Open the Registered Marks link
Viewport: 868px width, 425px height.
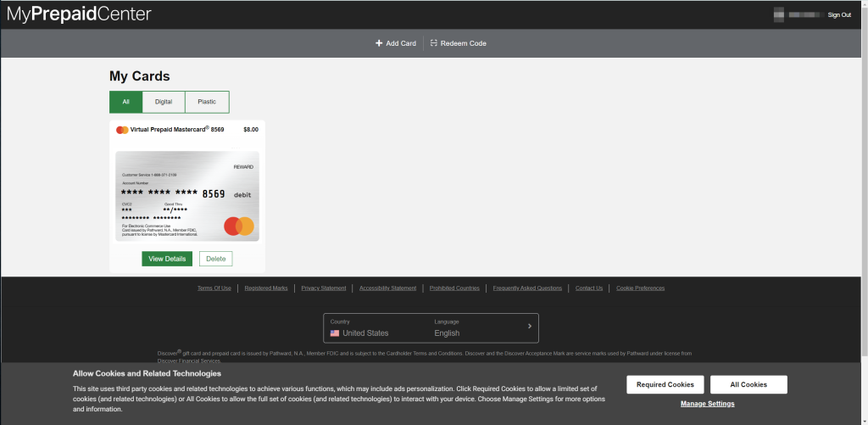pos(266,288)
